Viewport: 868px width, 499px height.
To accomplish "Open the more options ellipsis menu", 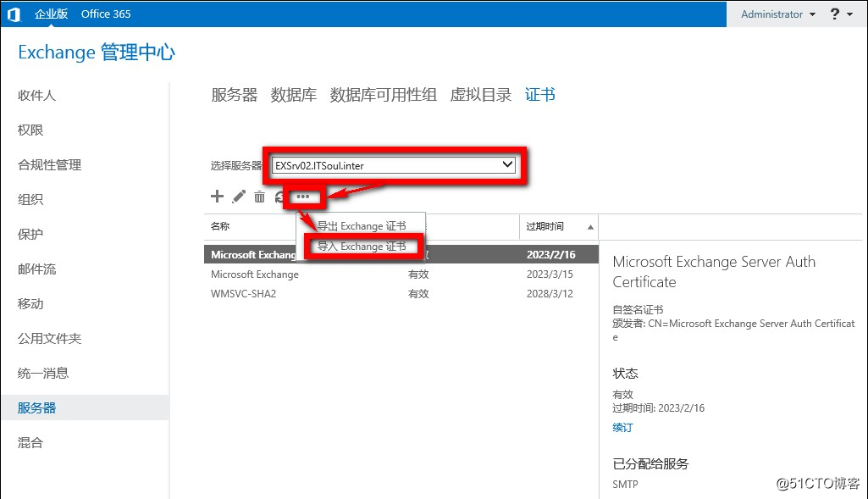I will (303, 197).
